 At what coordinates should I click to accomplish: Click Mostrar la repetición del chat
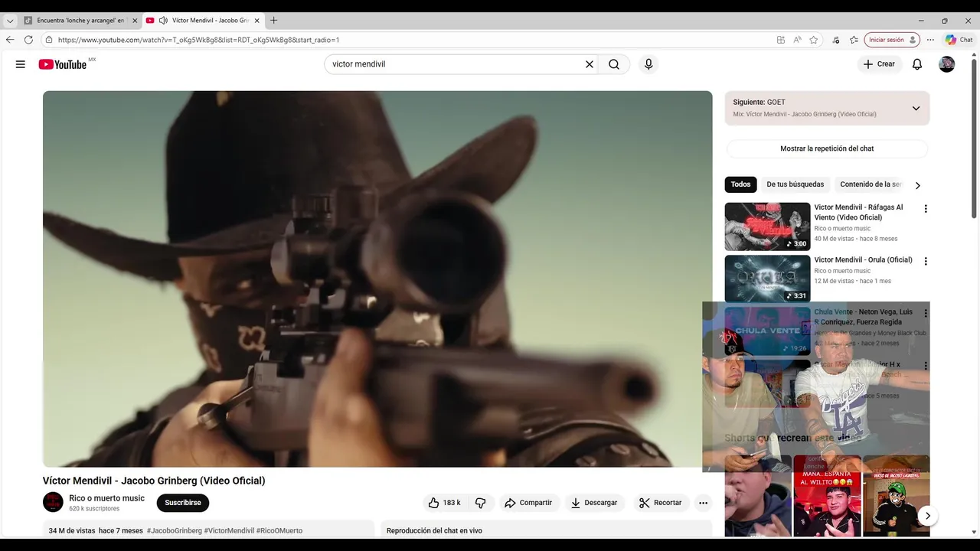(827, 148)
